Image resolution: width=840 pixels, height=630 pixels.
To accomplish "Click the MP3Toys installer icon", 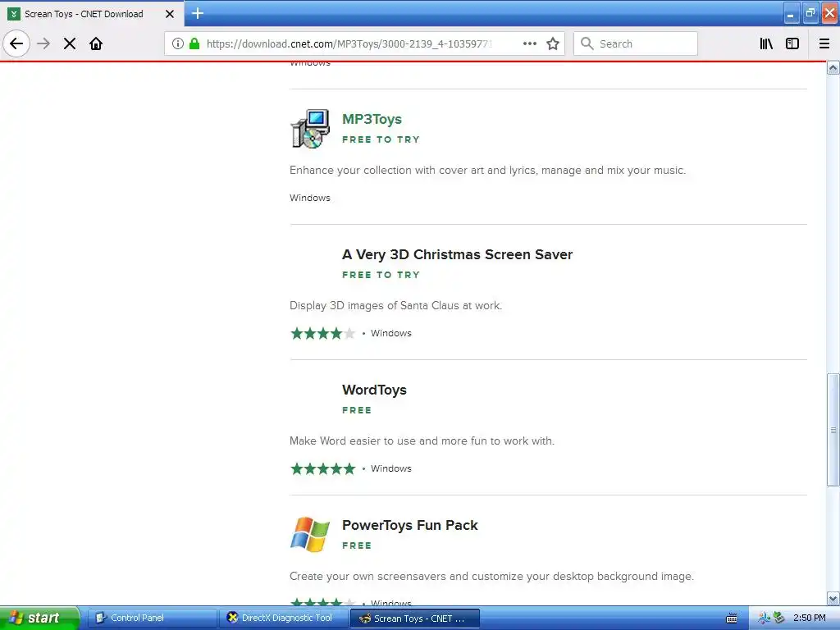I will (310, 129).
